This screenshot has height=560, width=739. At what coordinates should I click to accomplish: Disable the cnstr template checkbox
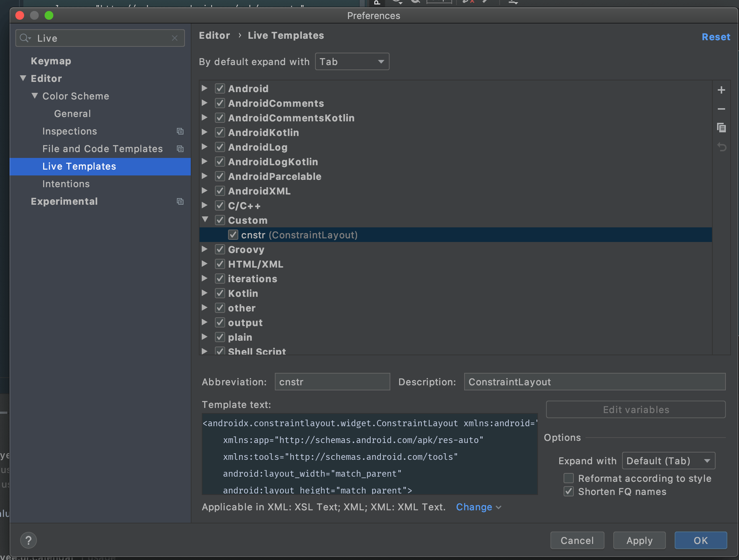point(233,235)
